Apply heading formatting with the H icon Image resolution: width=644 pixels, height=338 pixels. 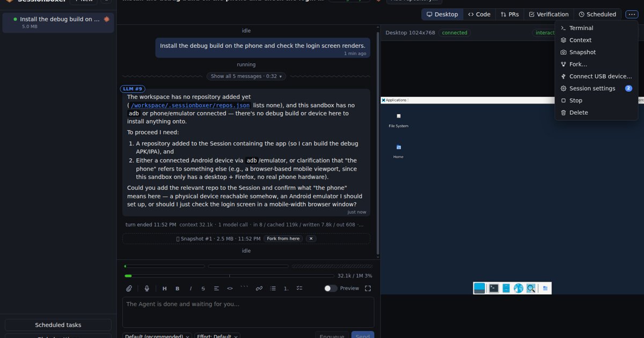coord(165,289)
